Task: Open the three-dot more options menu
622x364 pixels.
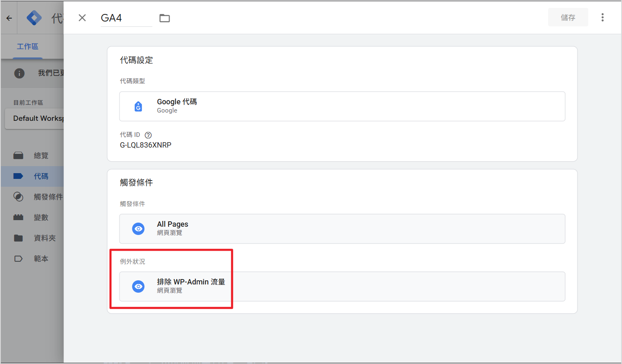Action: tap(602, 17)
